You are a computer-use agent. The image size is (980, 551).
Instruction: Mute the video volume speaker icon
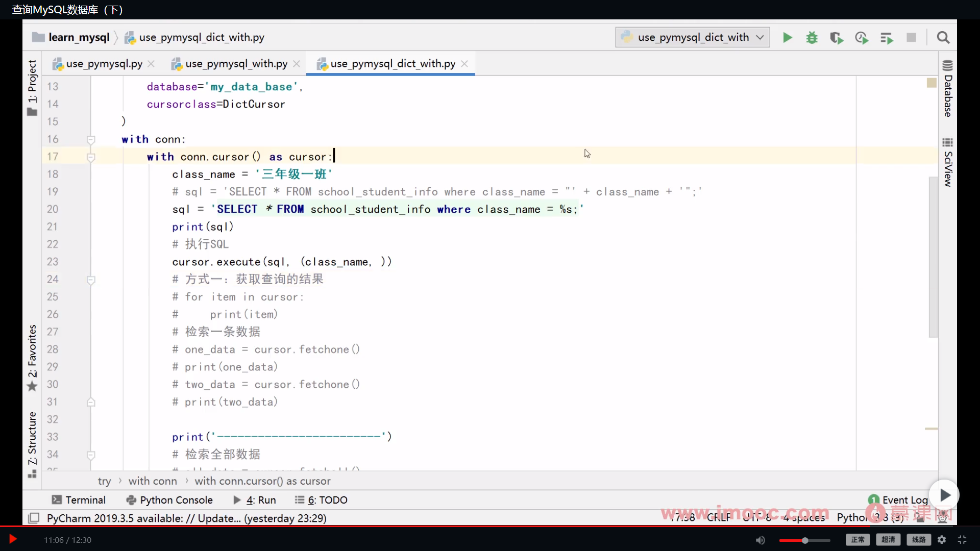click(761, 540)
